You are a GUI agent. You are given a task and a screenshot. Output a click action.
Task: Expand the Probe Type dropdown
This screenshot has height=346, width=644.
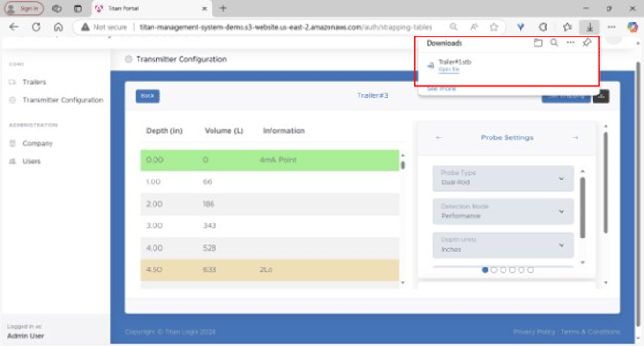[504, 178]
